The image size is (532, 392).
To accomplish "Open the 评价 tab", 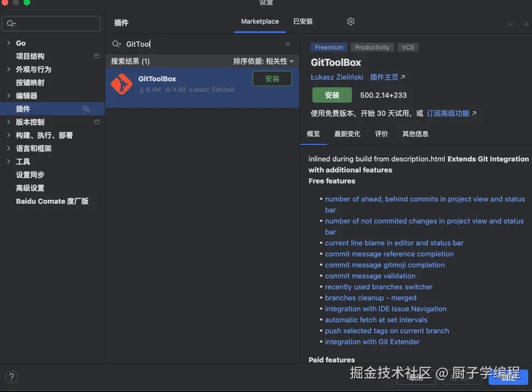I will point(382,134).
